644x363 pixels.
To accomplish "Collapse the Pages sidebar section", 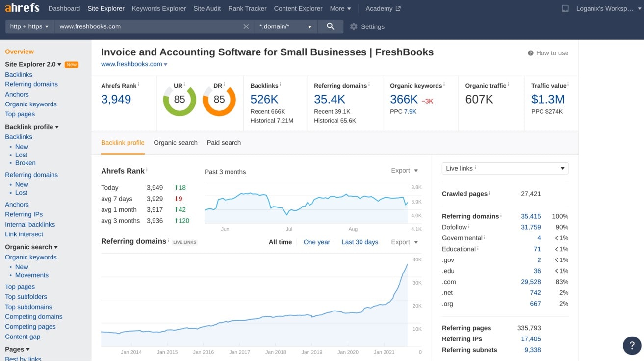I will (17, 349).
